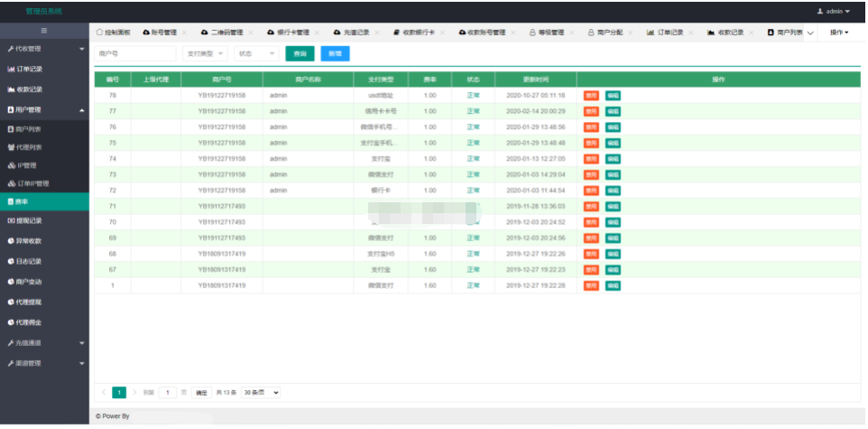Open the 支付类型 filter dropdown
Screen dimensions: 868x429
tap(205, 53)
